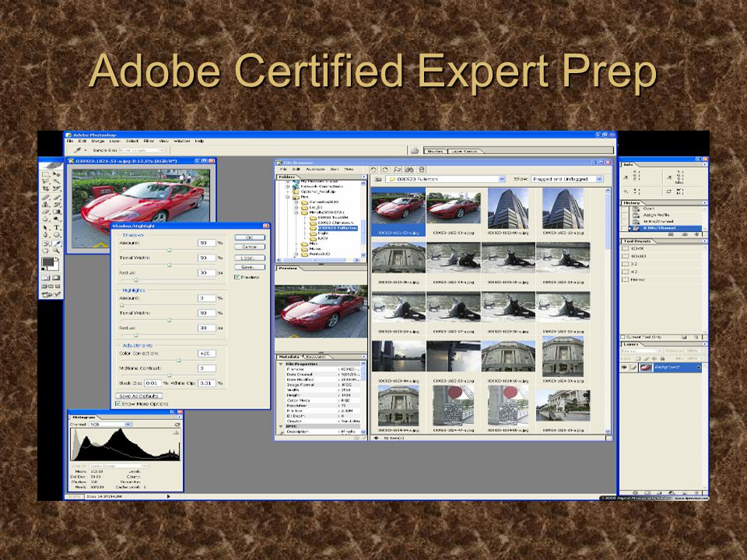This screenshot has width=747, height=560.
Task: Click Load button in Shadow/Highlight dialog
Action: (x=250, y=257)
